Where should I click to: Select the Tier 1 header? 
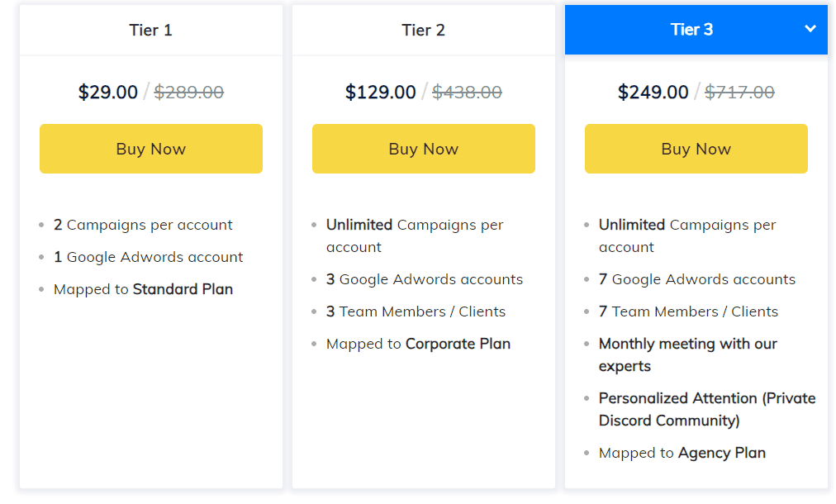click(x=150, y=30)
